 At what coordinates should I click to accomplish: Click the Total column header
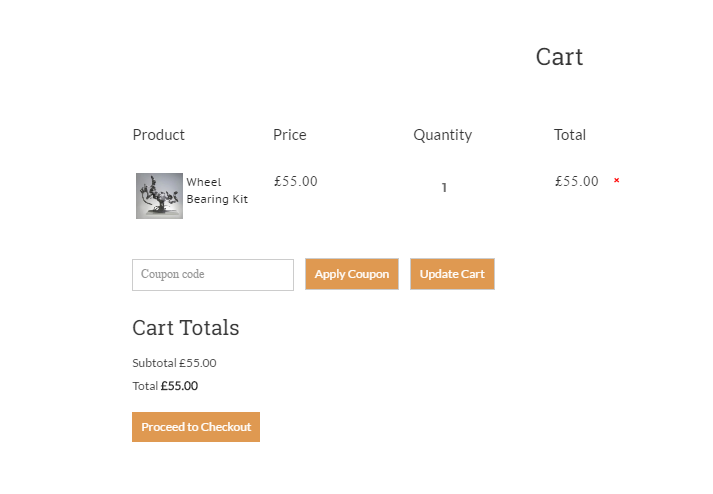pyautogui.click(x=570, y=135)
